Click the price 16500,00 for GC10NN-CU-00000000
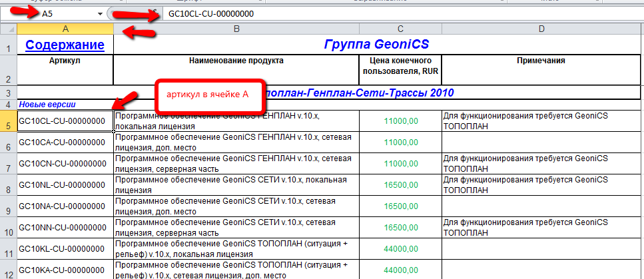Viewport: 644px width, 279px height. click(x=400, y=228)
